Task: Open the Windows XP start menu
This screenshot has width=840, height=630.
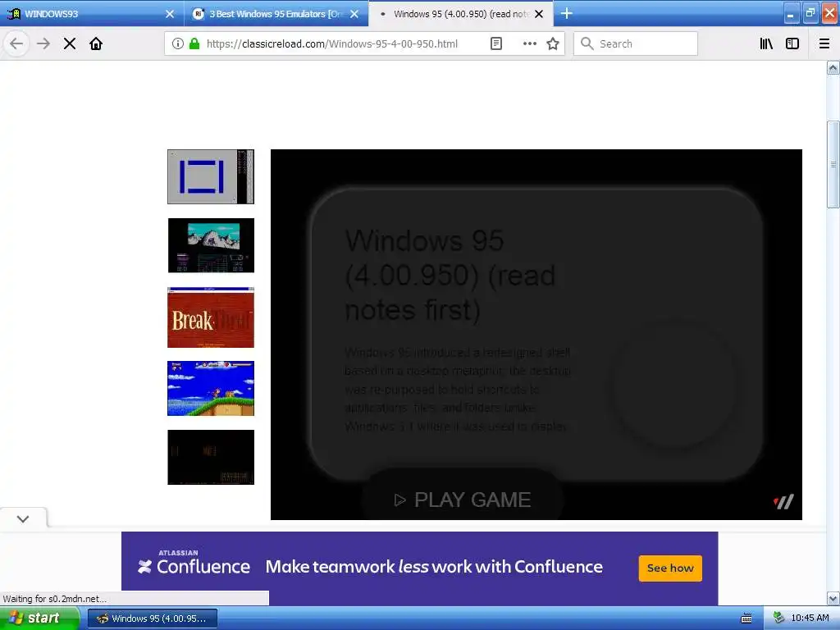Action: tap(39, 618)
